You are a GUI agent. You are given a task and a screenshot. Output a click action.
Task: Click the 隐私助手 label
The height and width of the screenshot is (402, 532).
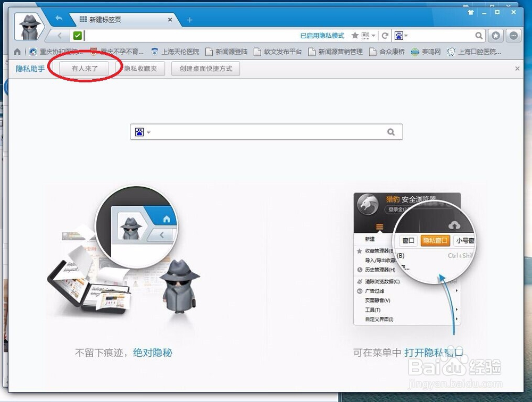tap(30, 69)
